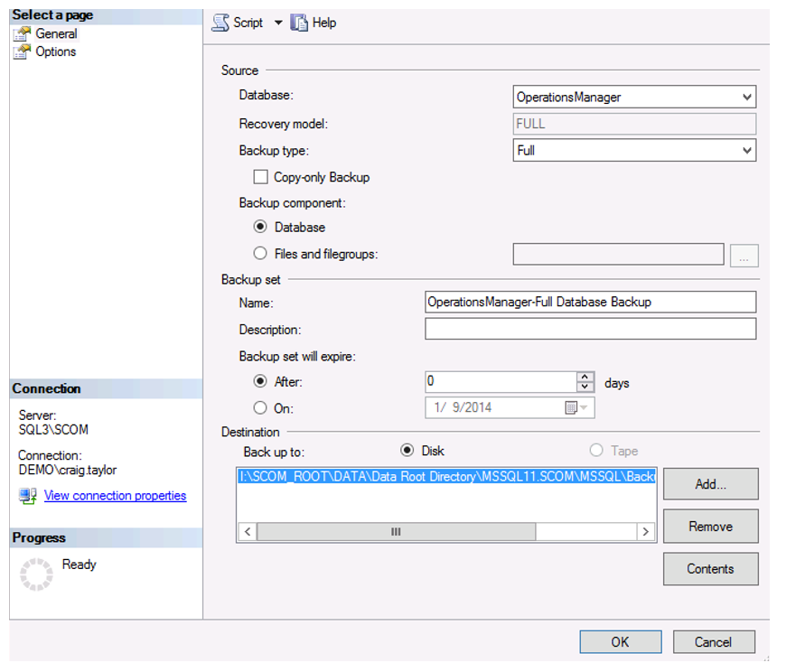This screenshot has height=672, width=786.
Task: Expand the Backup type dropdown
Action: (747, 150)
